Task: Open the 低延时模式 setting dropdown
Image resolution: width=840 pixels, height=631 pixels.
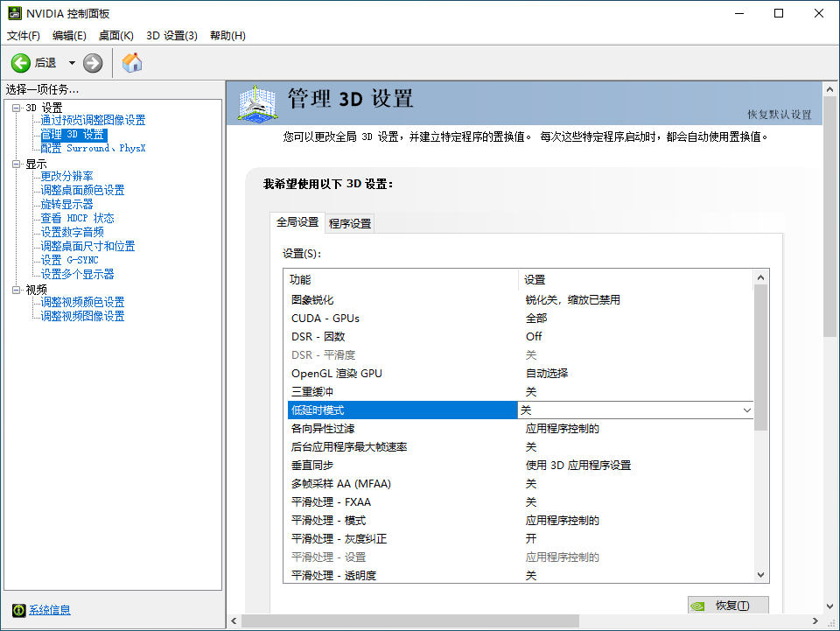Action: [746, 410]
